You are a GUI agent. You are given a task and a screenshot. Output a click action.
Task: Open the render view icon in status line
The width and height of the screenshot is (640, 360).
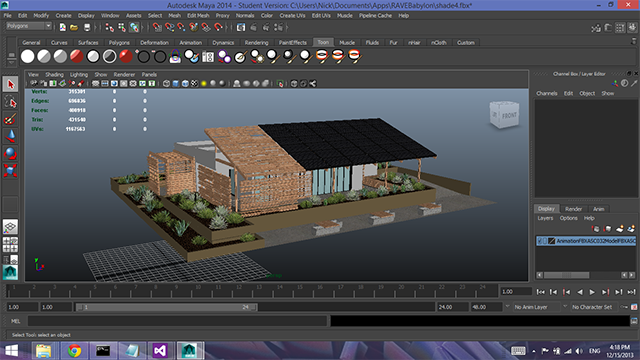pyautogui.click(x=241, y=27)
